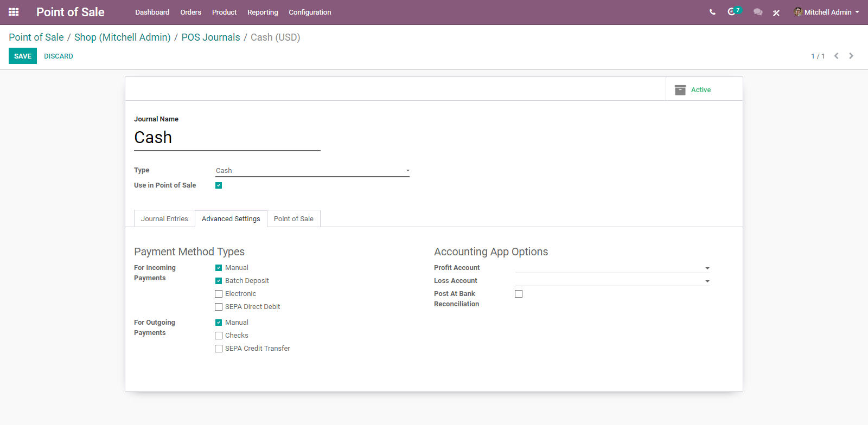Go to the next record arrow

click(851, 56)
